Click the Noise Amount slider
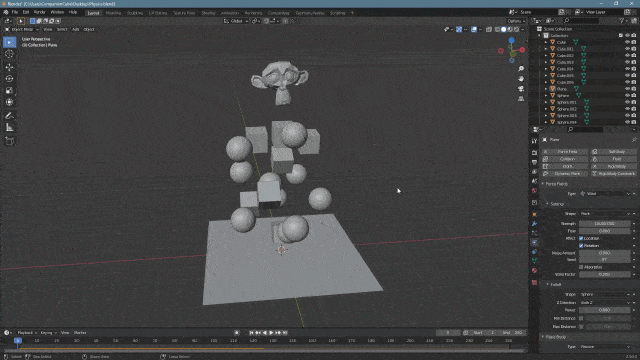640x360 pixels. (605, 253)
